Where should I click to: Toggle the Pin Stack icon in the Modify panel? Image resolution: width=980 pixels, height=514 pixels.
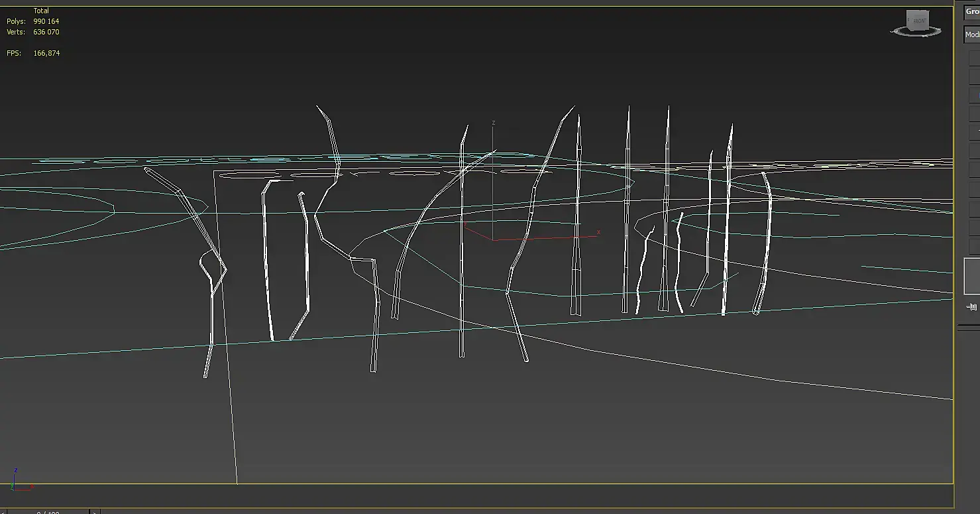[x=972, y=306]
